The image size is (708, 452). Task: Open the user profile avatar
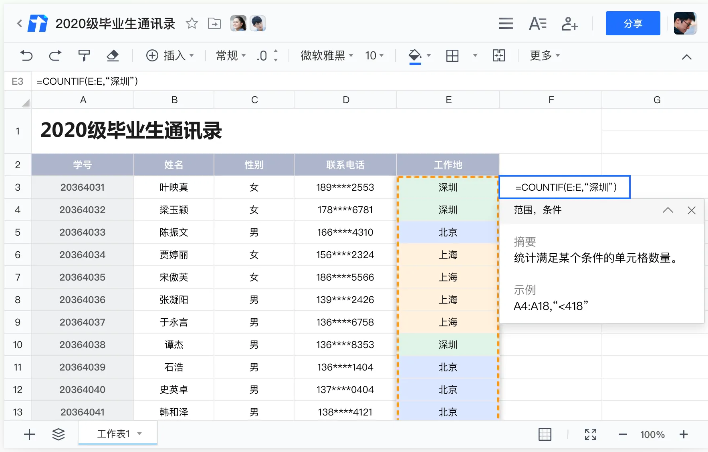[x=685, y=23]
